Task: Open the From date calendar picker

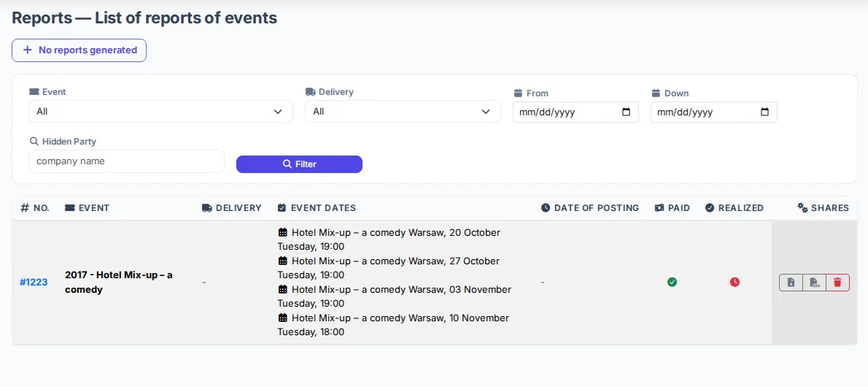Action: click(626, 112)
